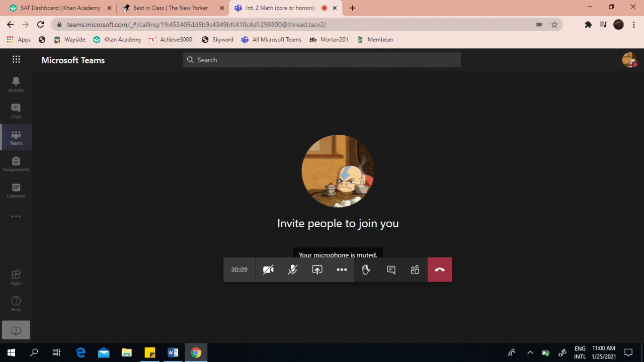This screenshot has height=362, width=644.
Task: Open the Membean bookmark
Action: coord(375,40)
